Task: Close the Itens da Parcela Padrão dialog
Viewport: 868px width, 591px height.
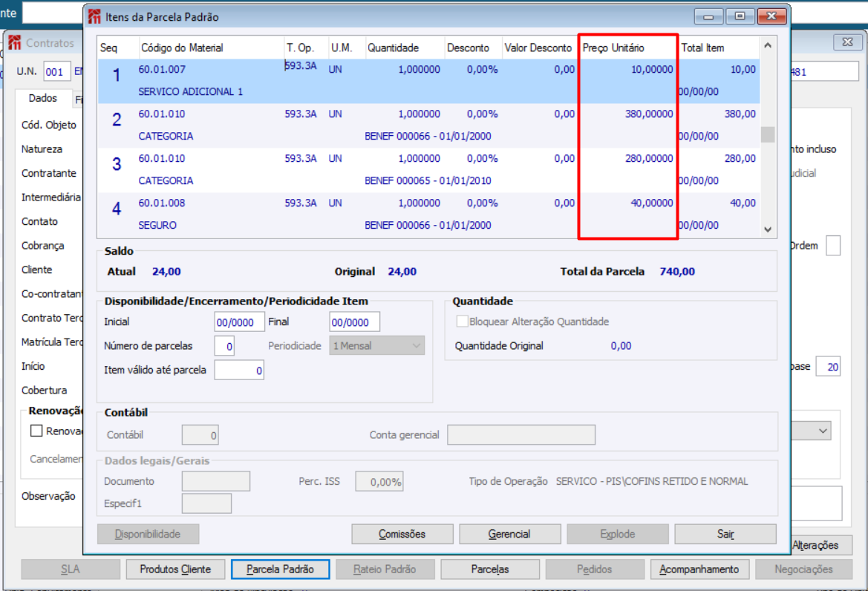Action: point(771,16)
